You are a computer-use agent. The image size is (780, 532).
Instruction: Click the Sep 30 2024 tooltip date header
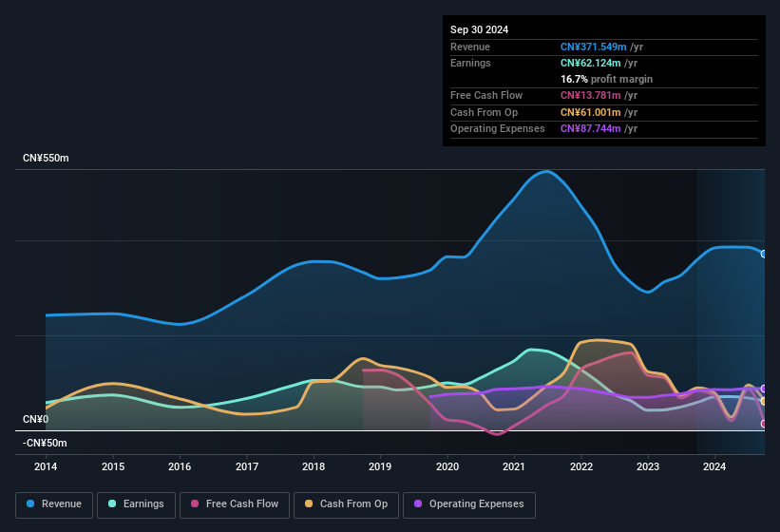[x=479, y=29]
